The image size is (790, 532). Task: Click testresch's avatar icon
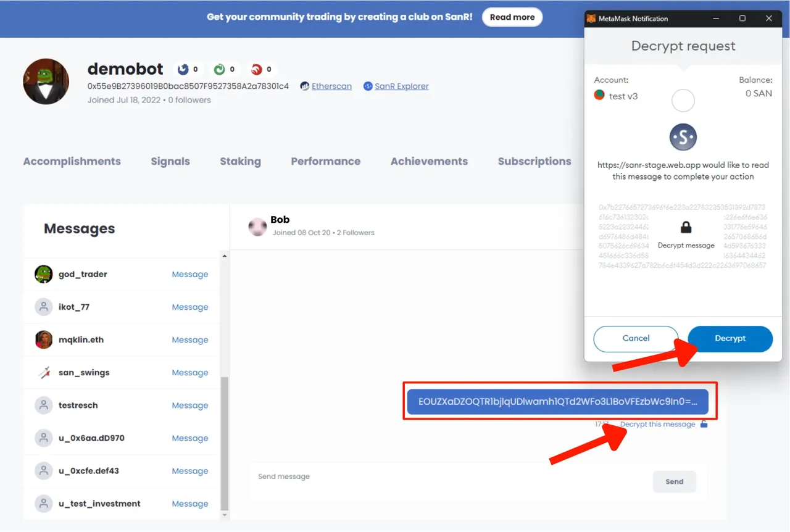pyautogui.click(x=43, y=405)
